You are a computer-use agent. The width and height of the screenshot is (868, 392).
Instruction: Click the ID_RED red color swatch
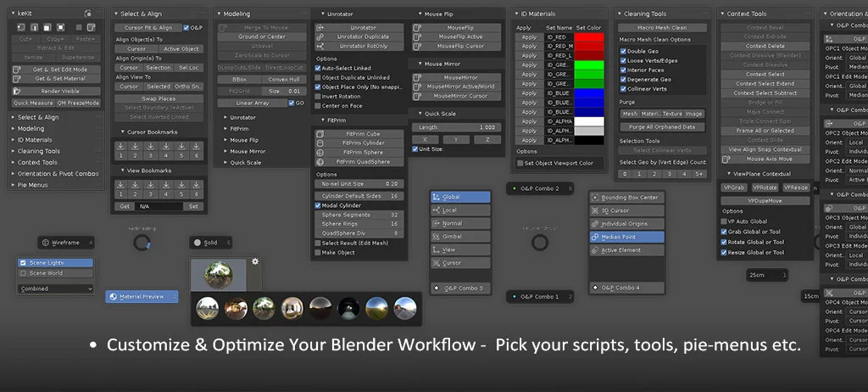[589, 37]
